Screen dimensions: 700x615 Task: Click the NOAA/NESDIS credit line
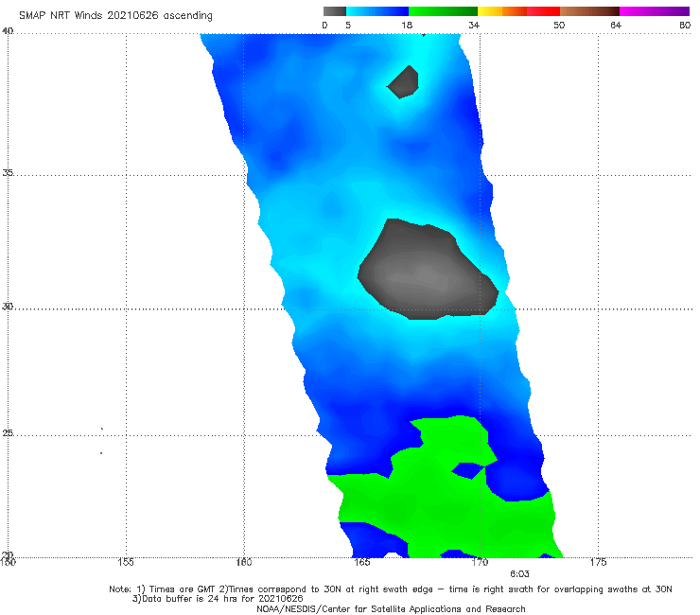click(391, 609)
